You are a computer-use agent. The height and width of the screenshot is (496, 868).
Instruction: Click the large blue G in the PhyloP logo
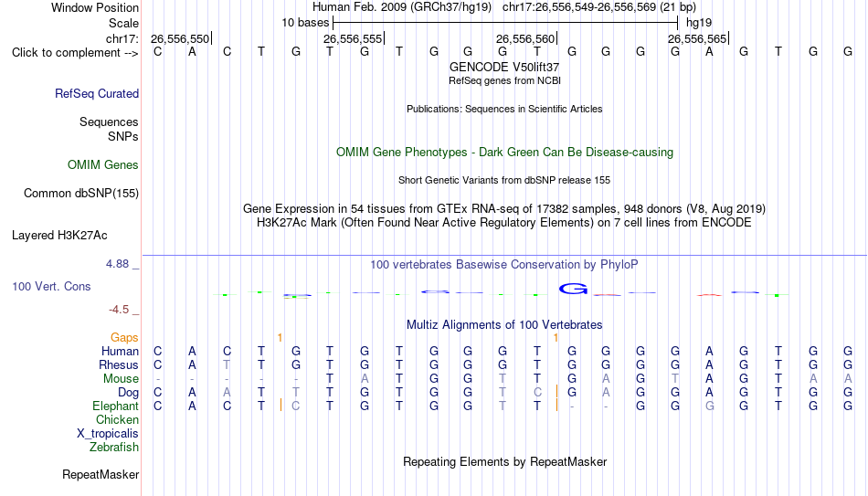[x=572, y=289]
